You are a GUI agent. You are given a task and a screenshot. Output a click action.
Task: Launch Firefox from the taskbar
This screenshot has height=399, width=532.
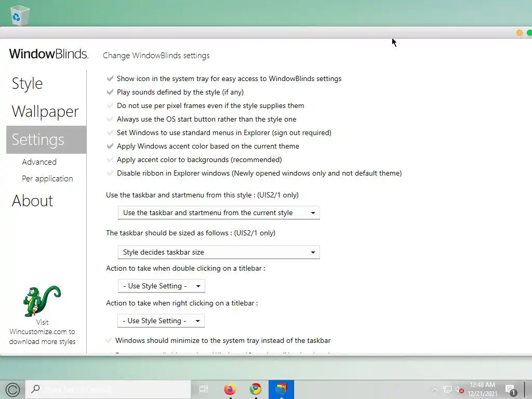(x=230, y=389)
